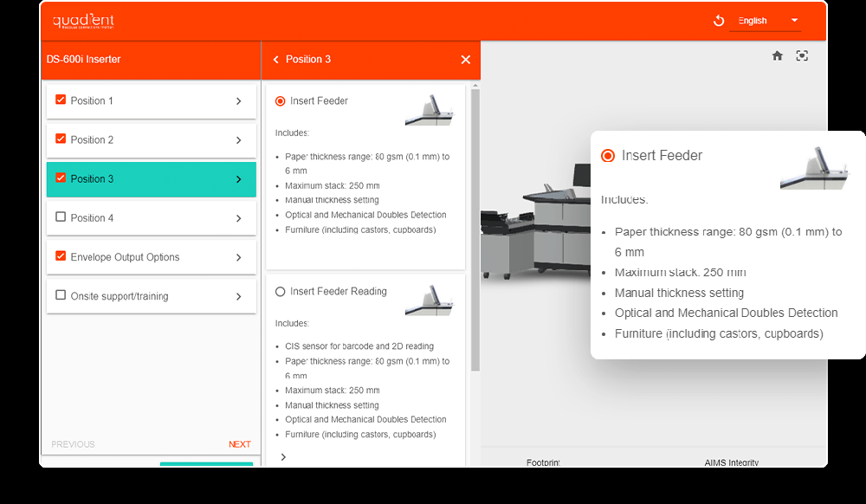Click the Footprint label below the model
The image size is (866, 504).
(544, 462)
